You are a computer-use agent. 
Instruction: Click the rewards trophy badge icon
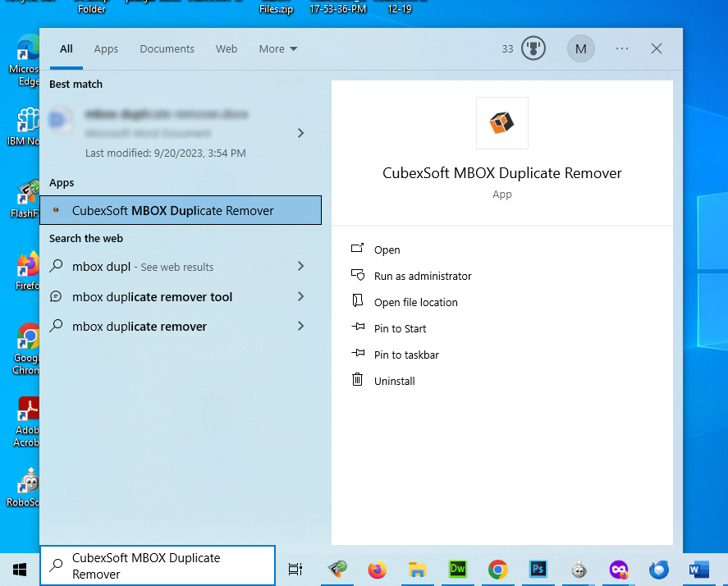click(533, 49)
